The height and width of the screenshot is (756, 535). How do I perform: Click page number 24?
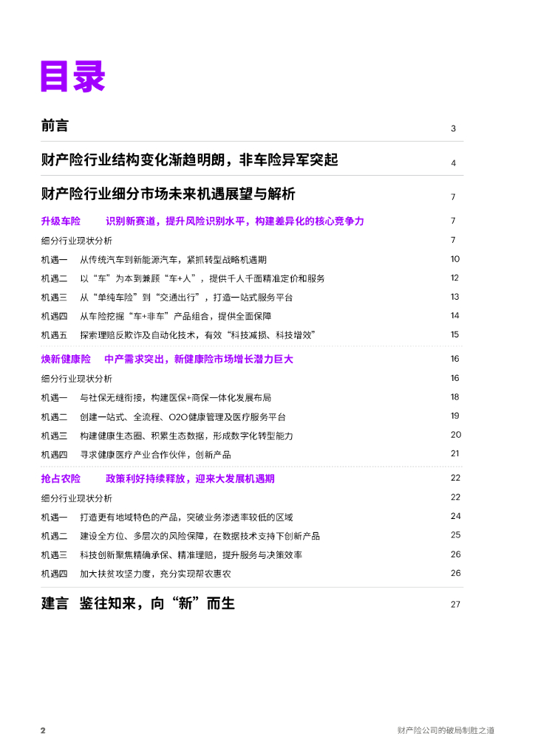tap(456, 516)
